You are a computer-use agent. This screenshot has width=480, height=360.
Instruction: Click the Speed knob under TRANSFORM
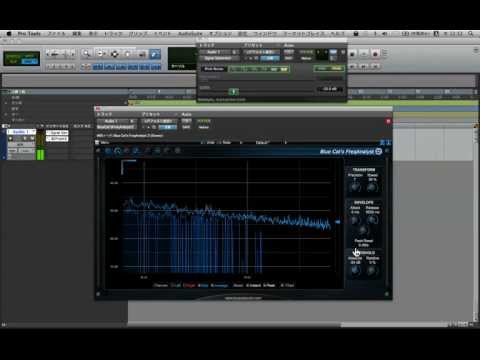(x=372, y=187)
